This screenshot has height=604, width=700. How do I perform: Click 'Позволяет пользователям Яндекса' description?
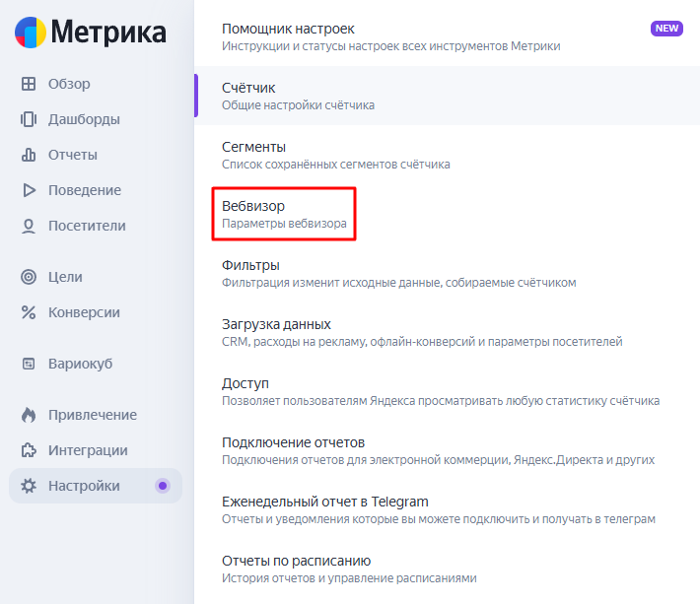coord(441,401)
